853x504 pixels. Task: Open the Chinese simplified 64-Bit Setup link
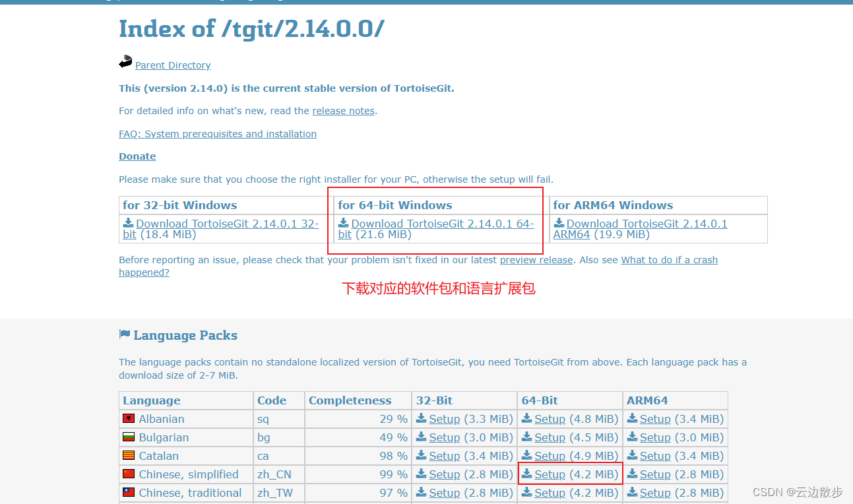click(550, 474)
